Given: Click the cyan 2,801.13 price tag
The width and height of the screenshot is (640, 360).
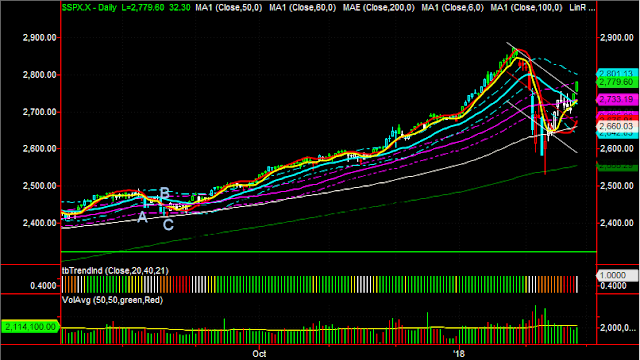Looking at the screenshot, I should pyautogui.click(x=617, y=73).
